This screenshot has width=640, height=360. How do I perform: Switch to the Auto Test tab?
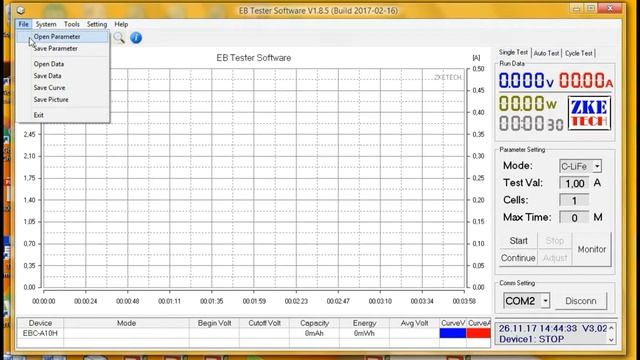pos(546,53)
